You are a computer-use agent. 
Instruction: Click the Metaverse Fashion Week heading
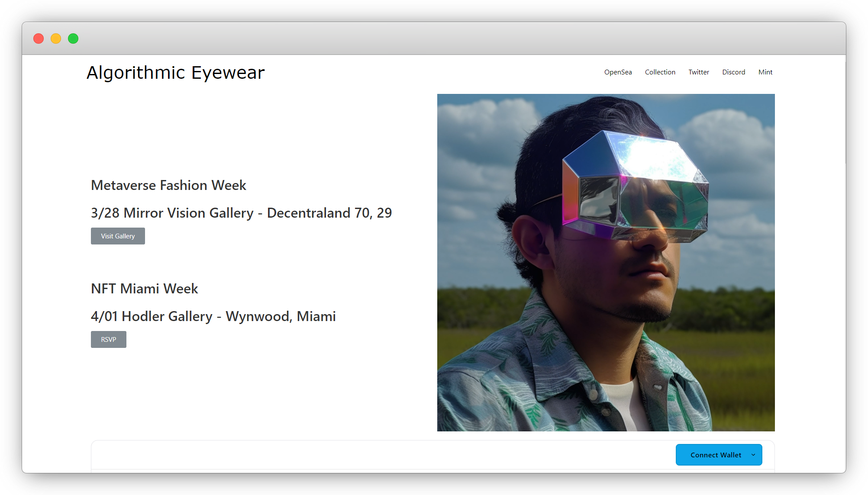pyautogui.click(x=168, y=185)
